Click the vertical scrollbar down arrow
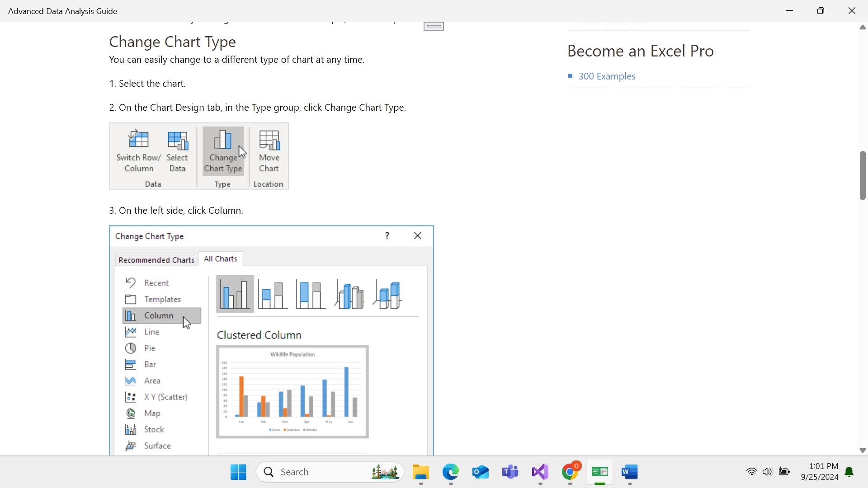868x488 pixels. click(x=862, y=450)
